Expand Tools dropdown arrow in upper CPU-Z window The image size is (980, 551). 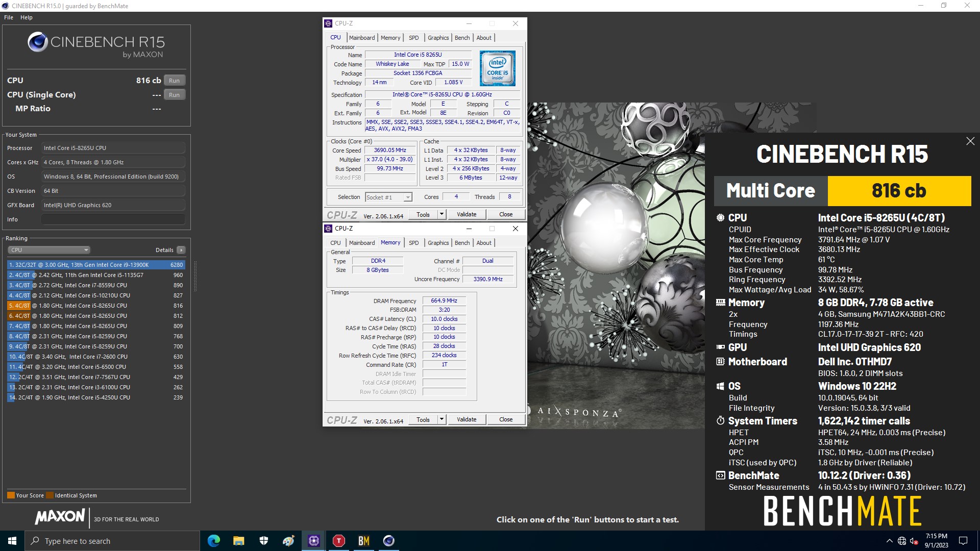coord(442,214)
